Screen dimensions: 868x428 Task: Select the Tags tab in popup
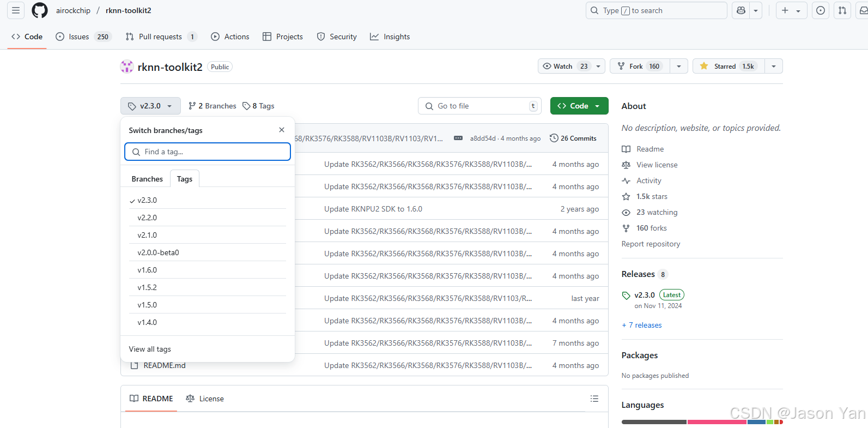[x=185, y=179]
